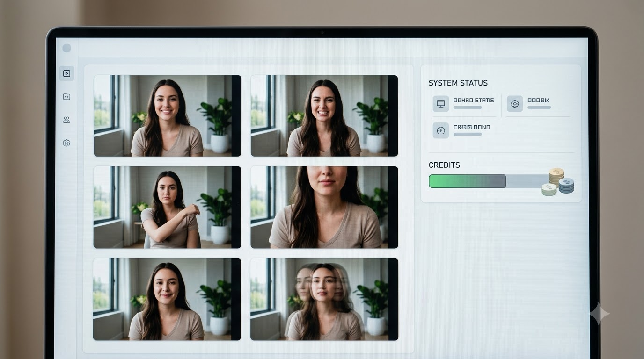The width and height of the screenshot is (644, 359).
Task: Open the sidebar settings gear
Action: pyautogui.click(x=66, y=143)
